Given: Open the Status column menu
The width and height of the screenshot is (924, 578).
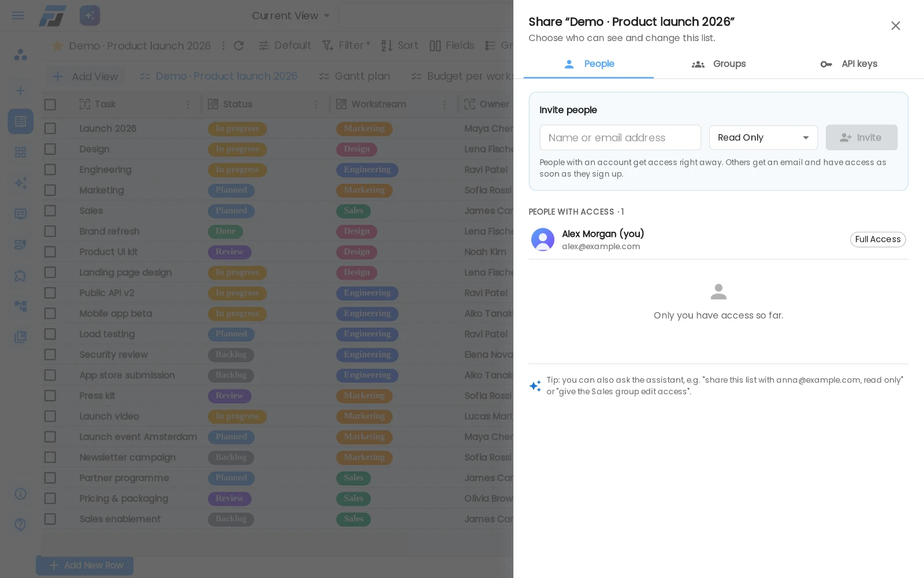Looking at the screenshot, I should 316,105.
